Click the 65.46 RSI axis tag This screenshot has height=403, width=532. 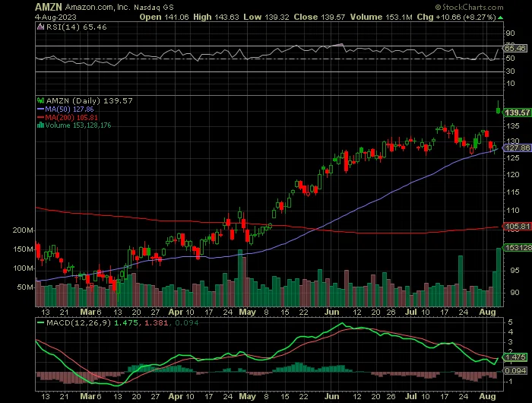(515, 48)
